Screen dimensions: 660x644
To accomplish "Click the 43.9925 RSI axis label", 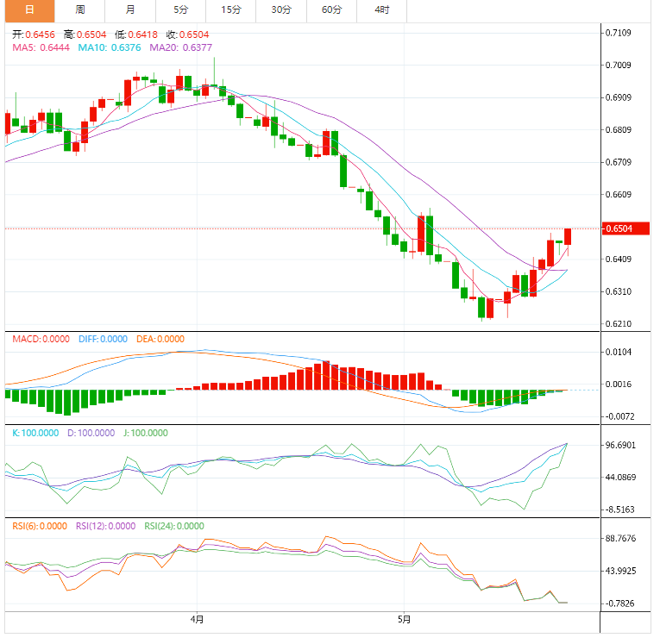I will pyautogui.click(x=620, y=572).
